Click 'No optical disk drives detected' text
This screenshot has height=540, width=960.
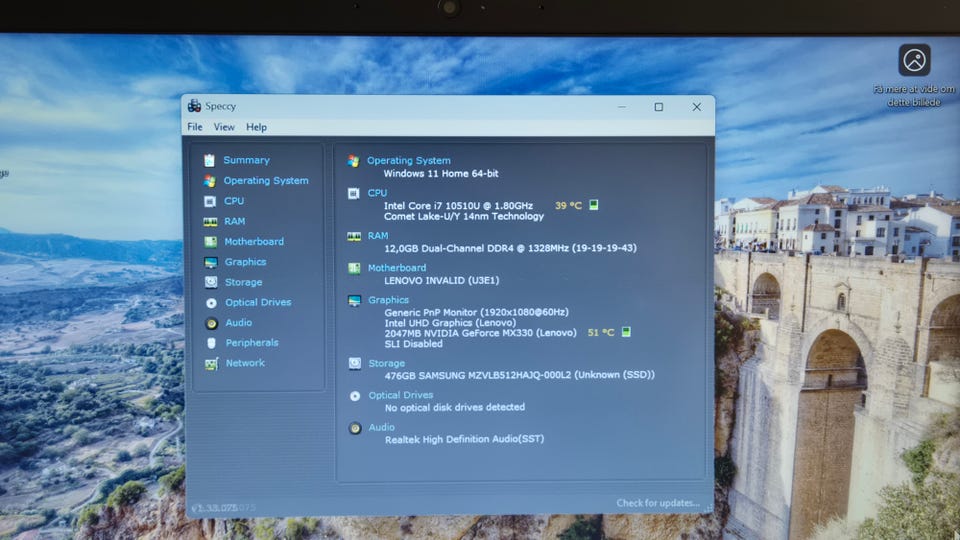coord(454,407)
